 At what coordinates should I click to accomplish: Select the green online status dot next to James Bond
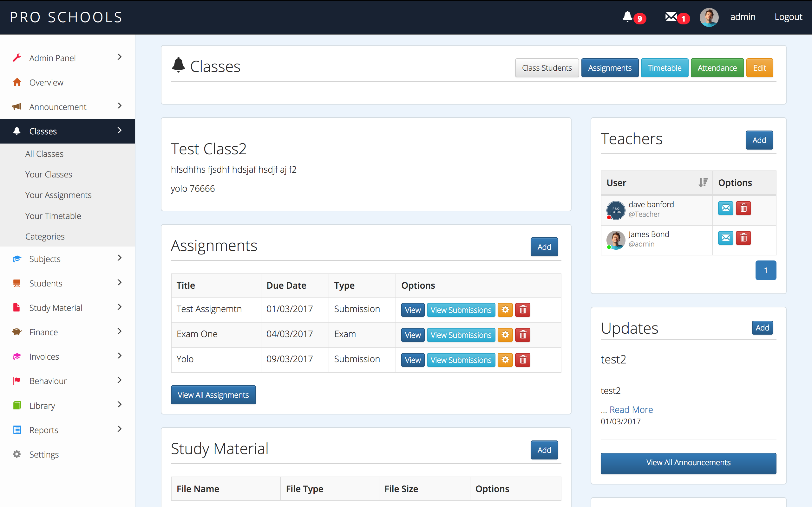tap(609, 247)
